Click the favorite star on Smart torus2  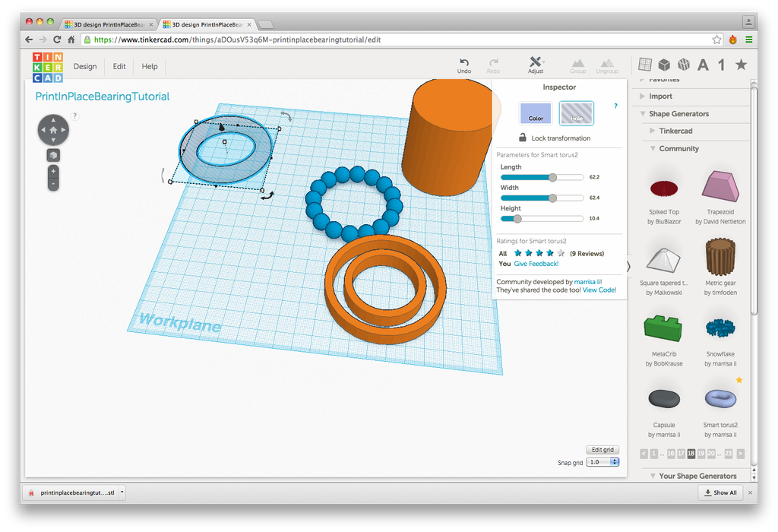click(x=738, y=380)
